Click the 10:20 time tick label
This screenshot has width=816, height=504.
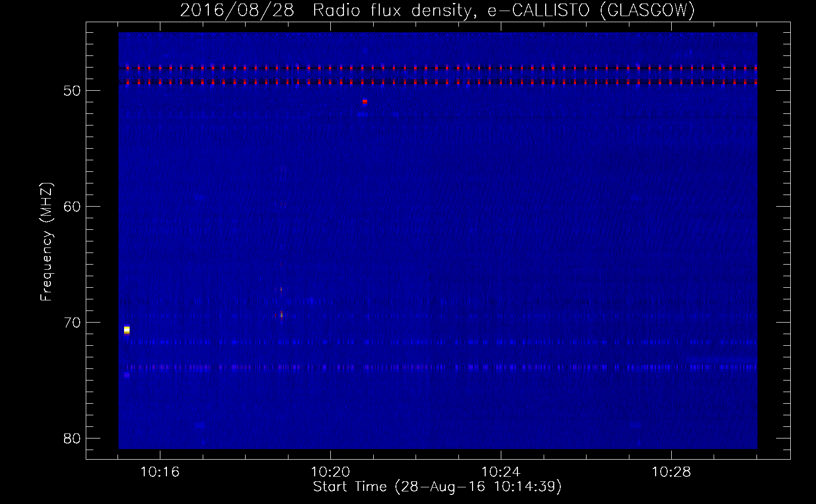(x=330, y=472)
